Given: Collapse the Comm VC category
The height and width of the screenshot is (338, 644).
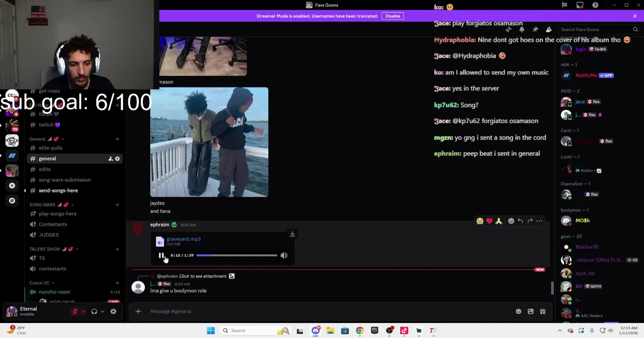Looking at the screenshot, I should point(41,283).
